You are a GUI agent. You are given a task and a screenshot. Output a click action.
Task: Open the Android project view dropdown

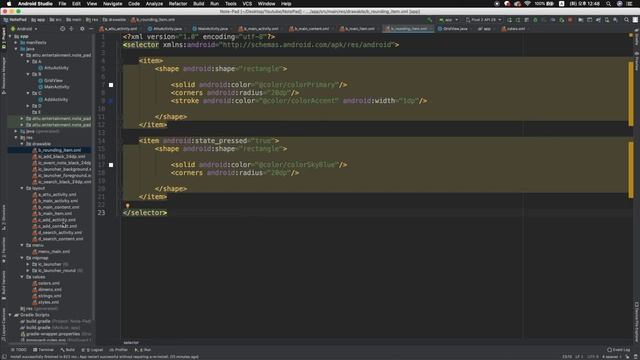coord(24,29)
